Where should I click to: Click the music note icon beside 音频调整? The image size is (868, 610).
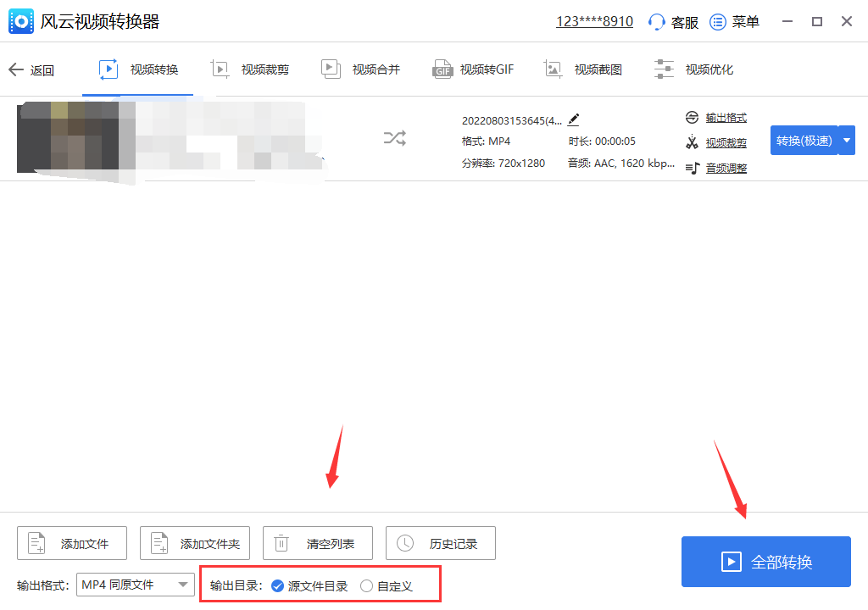[693, 168]
